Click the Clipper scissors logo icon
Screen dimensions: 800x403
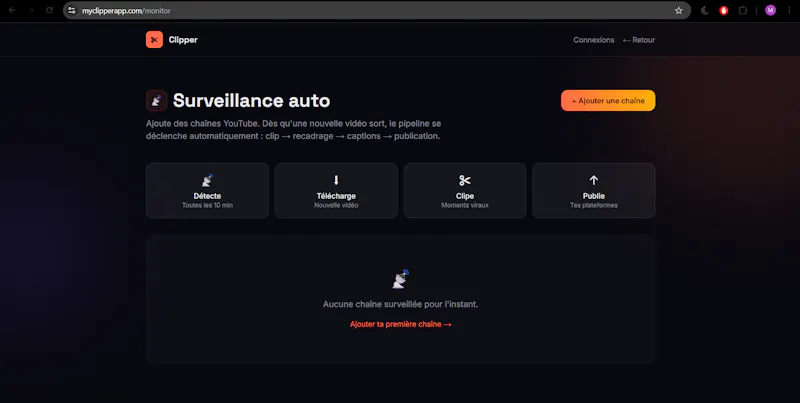[154, 40]
